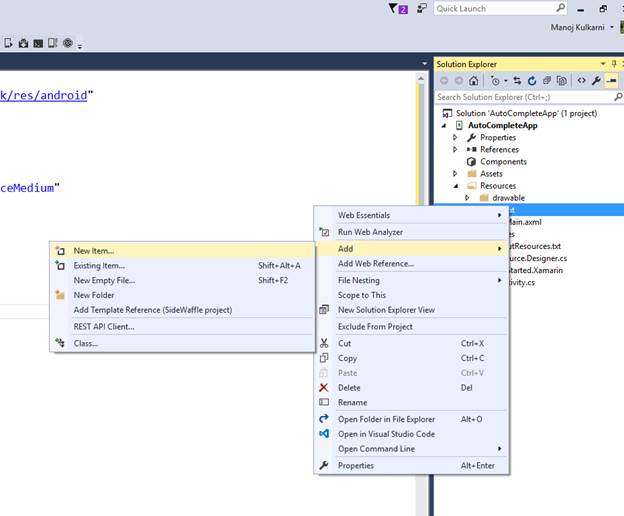Viewport: 624px width, 516px height.
Task: Choose New Item... from Add submenu
Action: [182, 251]
